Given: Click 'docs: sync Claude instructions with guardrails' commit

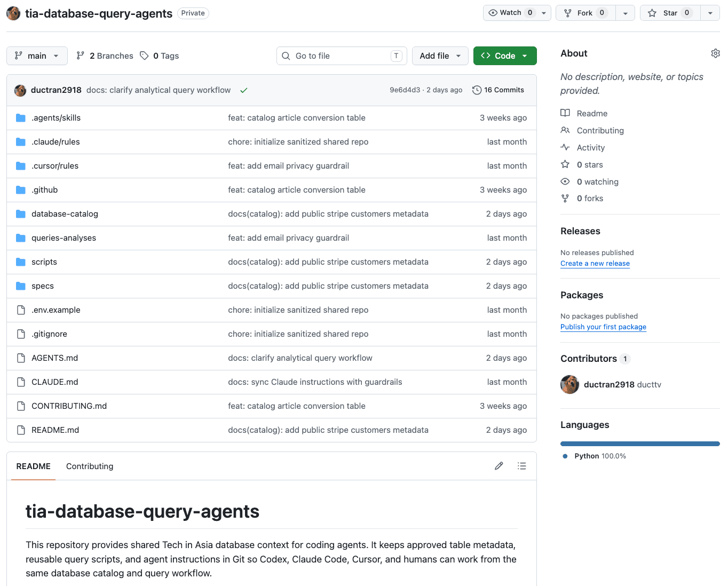Looking at the screenshot, I should pos(315,382).
